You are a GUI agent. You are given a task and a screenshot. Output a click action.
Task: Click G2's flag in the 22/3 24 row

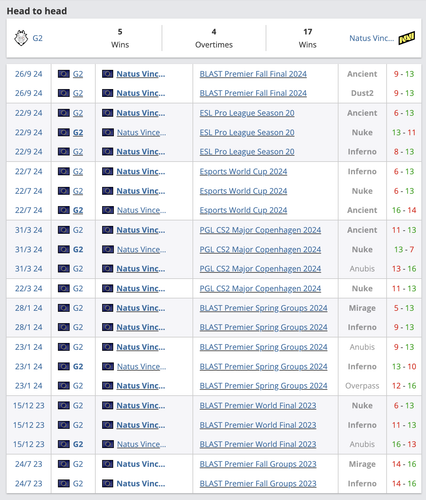click(x=64, y=288)
